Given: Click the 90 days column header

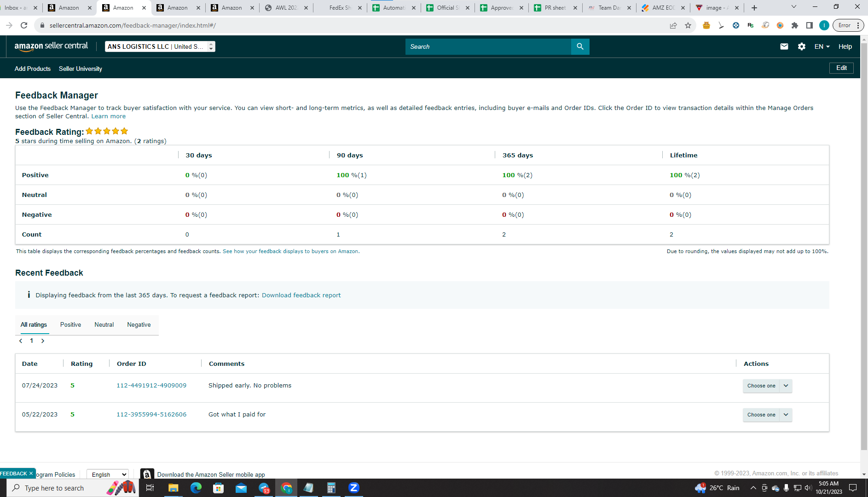Looking at the screenshot, I should pos(350,156).
